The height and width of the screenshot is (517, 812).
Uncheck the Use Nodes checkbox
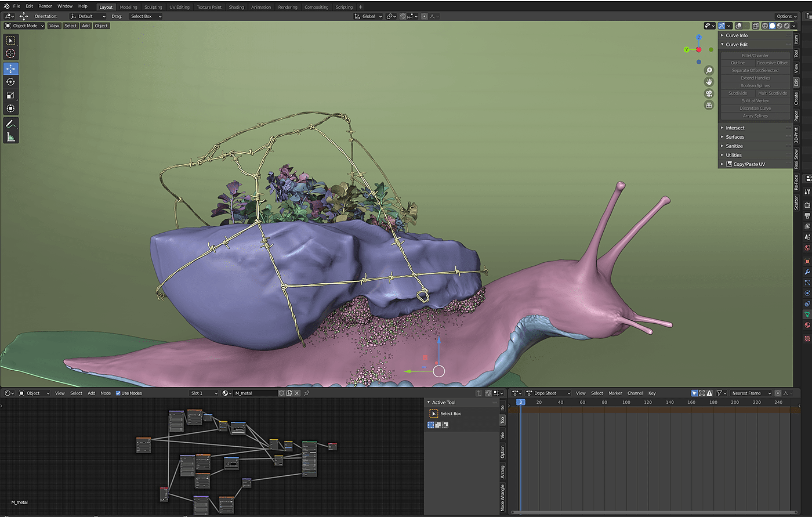click(118, 393)
